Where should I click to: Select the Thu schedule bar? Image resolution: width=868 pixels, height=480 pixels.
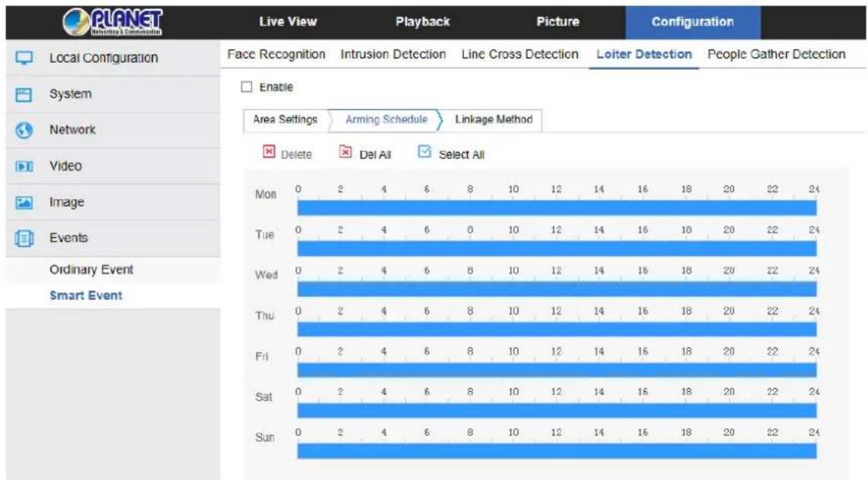click(557, 330)
